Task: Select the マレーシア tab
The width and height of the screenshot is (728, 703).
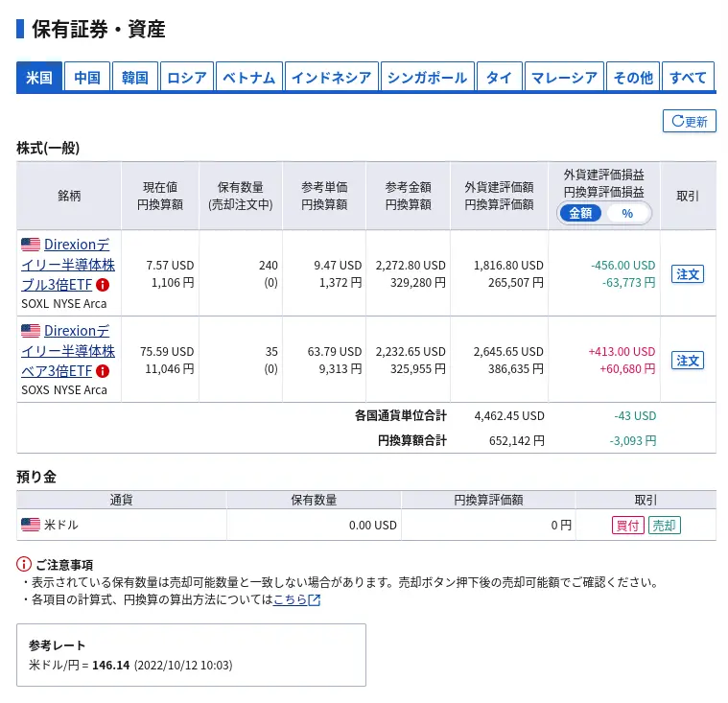Action: [x=564, y=77]
